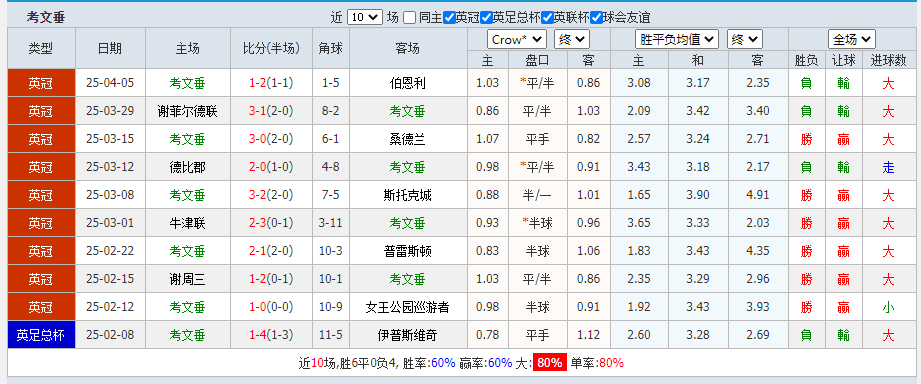The image size is (921, 384).
Task: Click the 日期 column header
Action: point(110,48)
